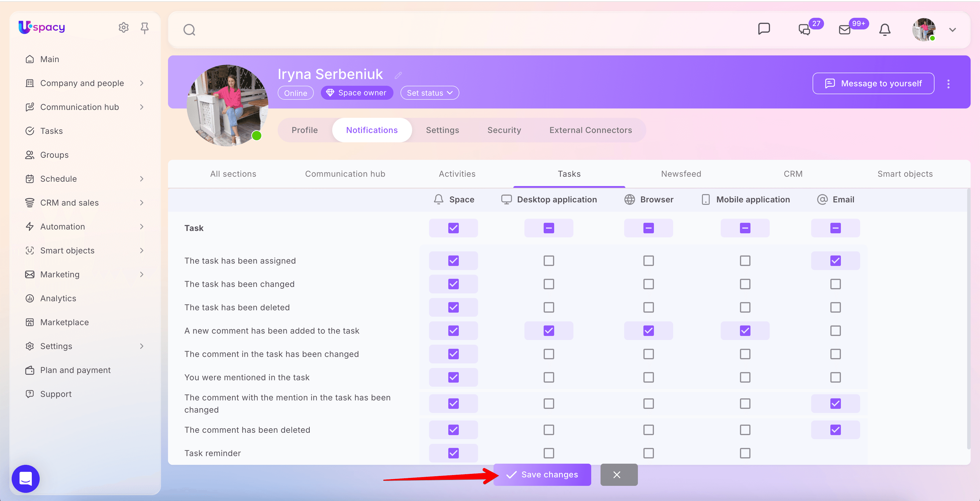
Task: Select the Newsfeed notifications section
Action: (x=681, y=174)
